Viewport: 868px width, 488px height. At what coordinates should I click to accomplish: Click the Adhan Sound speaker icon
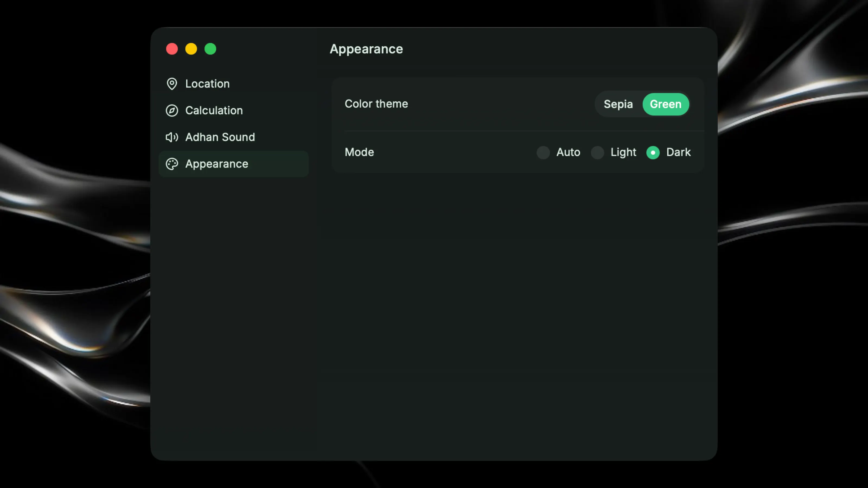172,137
